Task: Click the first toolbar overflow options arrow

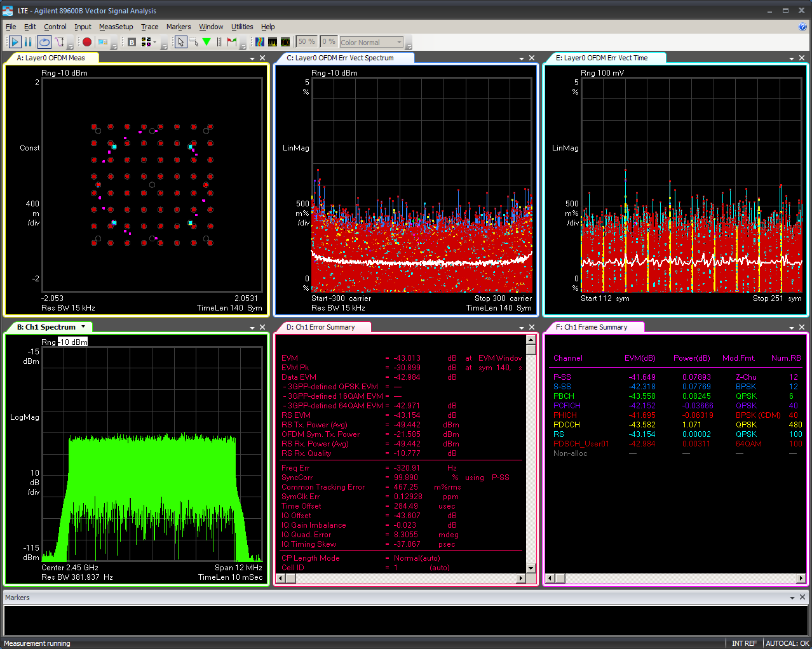Action: [72, 43]
